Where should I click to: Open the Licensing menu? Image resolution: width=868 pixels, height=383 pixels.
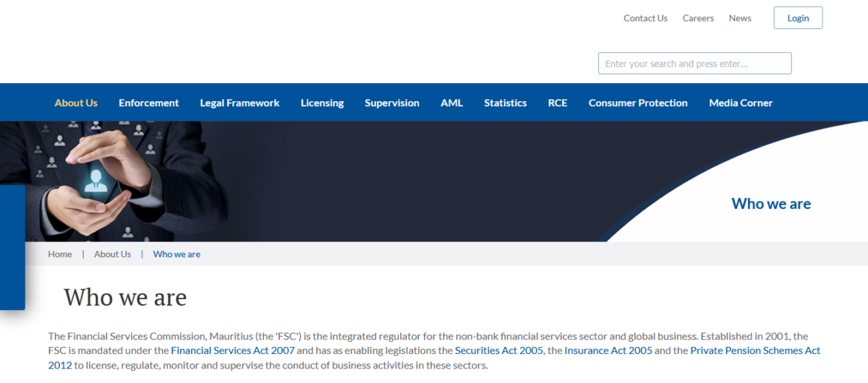tap(322, 103)
